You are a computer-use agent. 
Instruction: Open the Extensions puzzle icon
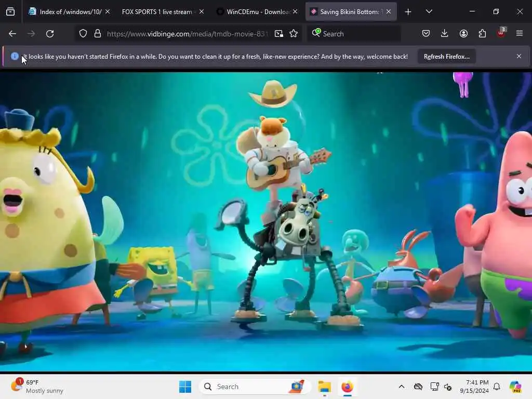[482, 34]
